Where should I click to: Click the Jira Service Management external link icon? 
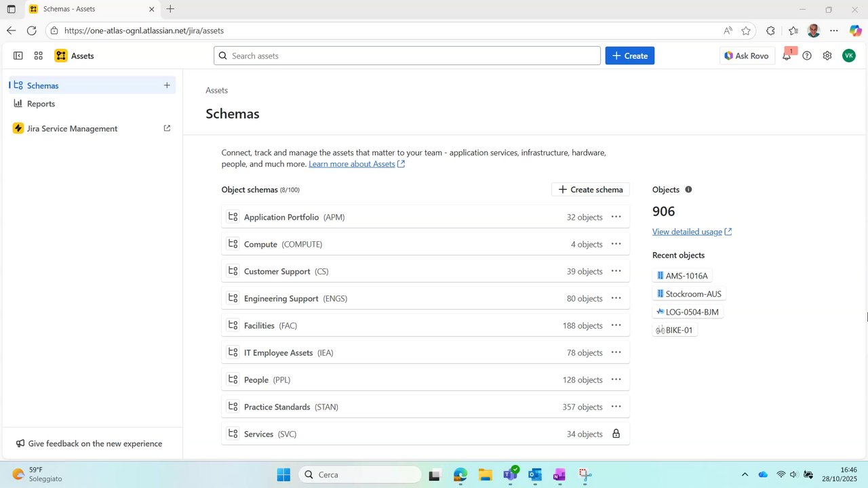click(167, 128)
